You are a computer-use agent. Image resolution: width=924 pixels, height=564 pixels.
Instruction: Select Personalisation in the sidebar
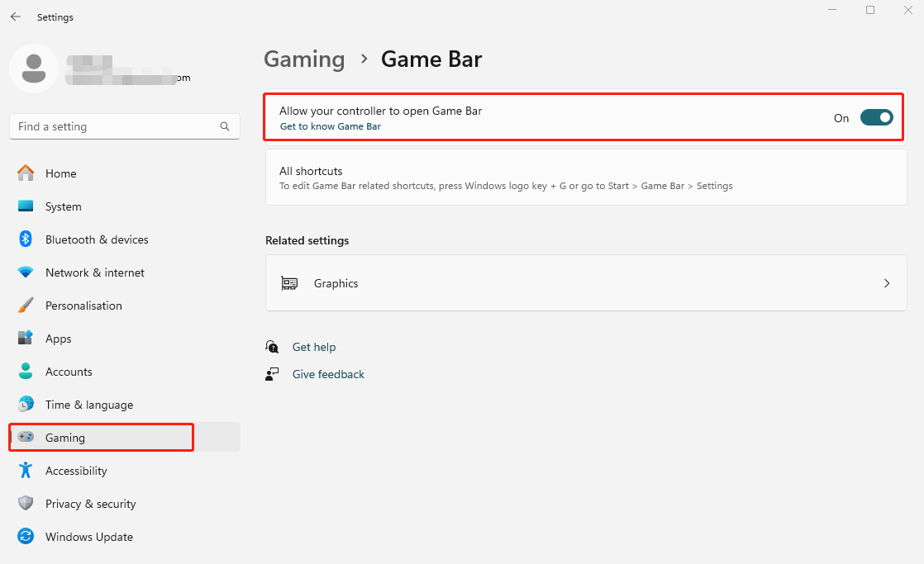tap(125, 305)
